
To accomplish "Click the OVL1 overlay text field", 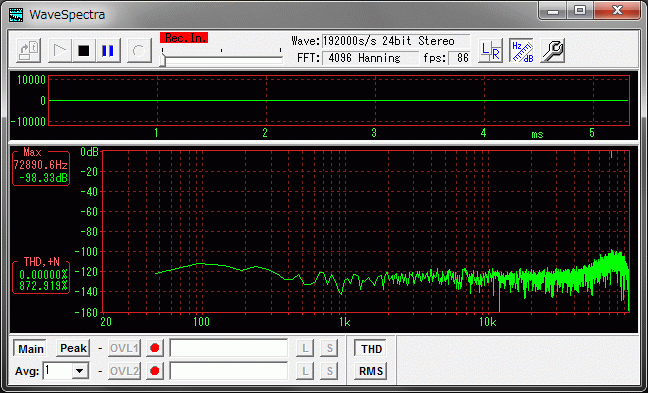I will pos(229,348).
